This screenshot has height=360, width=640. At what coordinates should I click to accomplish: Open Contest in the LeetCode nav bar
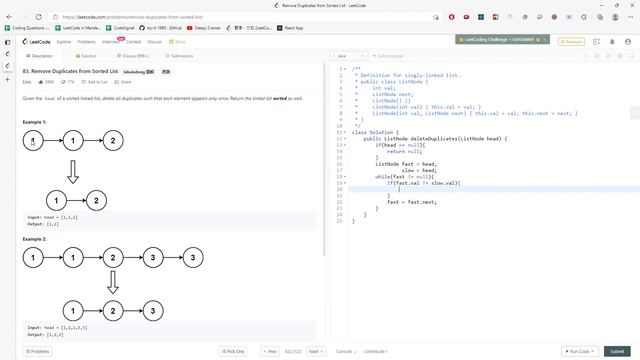pyautogui.click(x=133, y=42)
